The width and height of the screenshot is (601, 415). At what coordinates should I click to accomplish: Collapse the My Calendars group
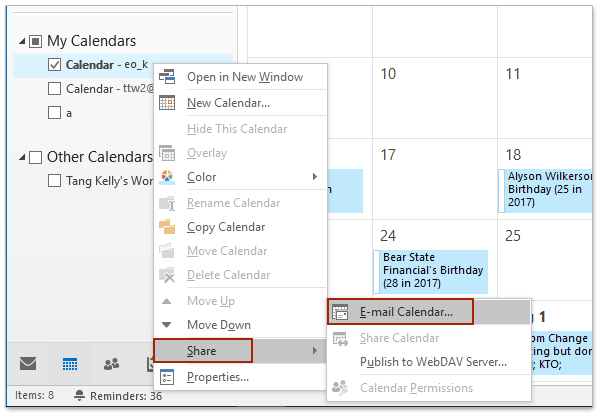(22, 41)
